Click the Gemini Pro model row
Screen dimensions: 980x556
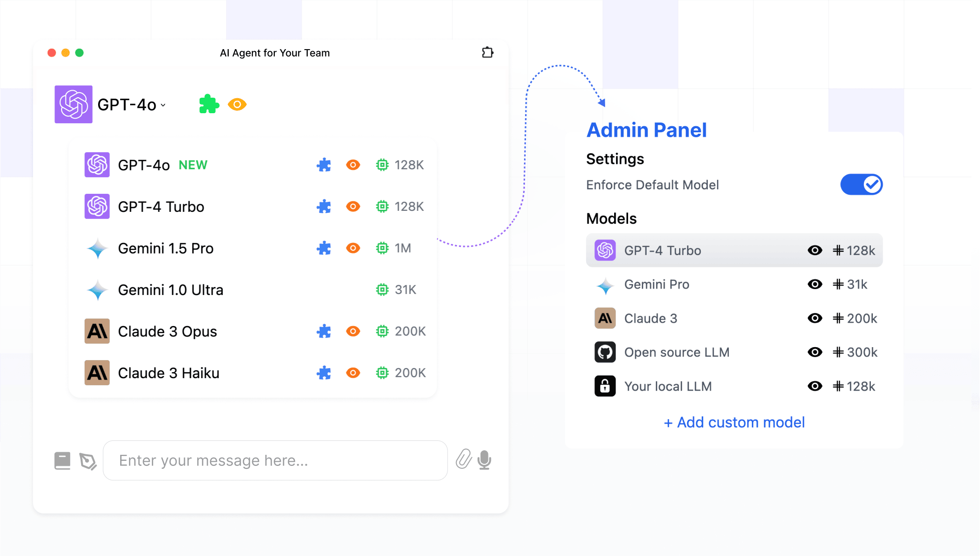(x=734, y=284)
